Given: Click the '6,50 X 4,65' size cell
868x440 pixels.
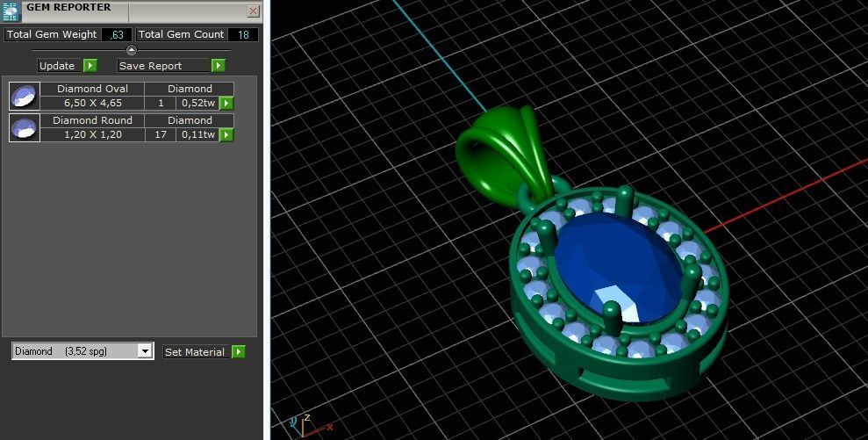Looking at the screenshot, I should pos(92,103).
